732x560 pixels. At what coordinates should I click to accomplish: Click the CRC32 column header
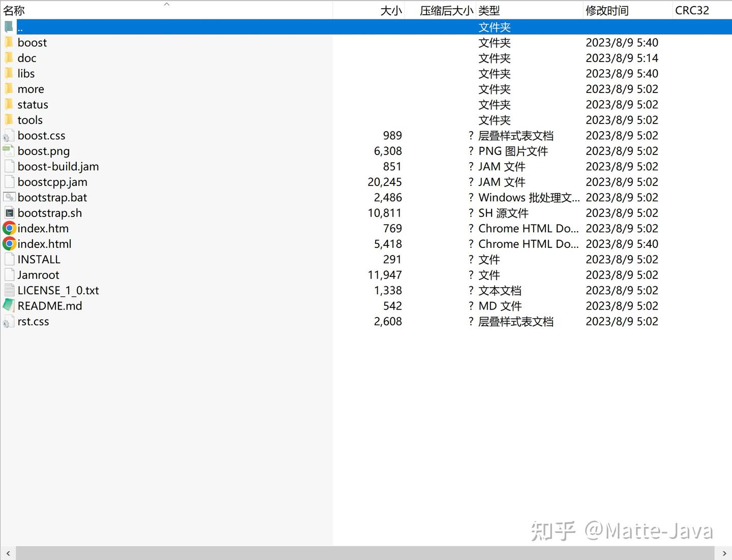tap(692, 10)
